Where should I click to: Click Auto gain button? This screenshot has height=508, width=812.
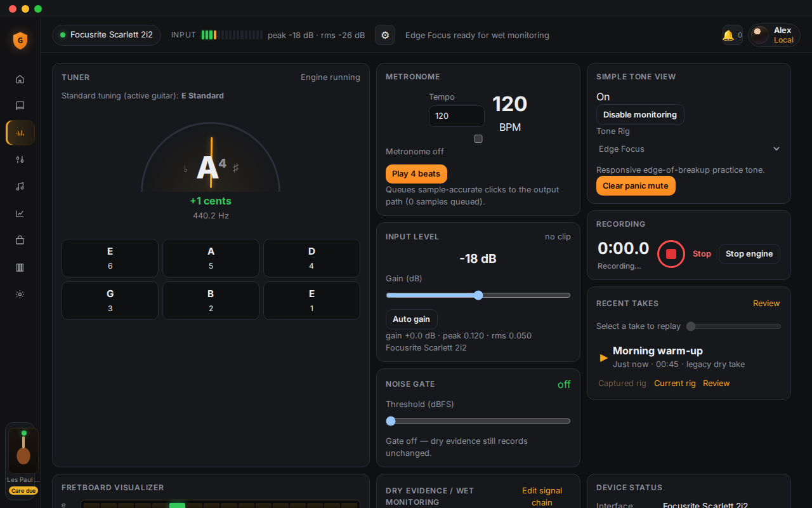(412, 319)
